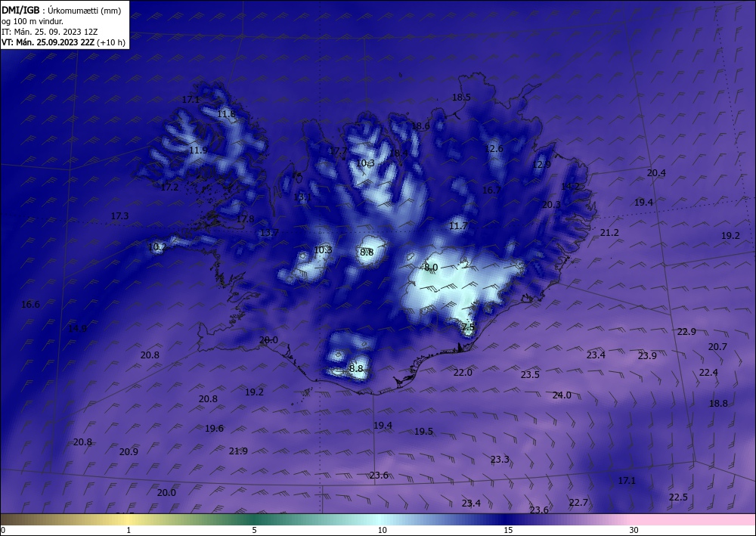This screenshot has height=536, width=756.
Task: Click the 21.9 value over the ocean
Action: point(238,451)
